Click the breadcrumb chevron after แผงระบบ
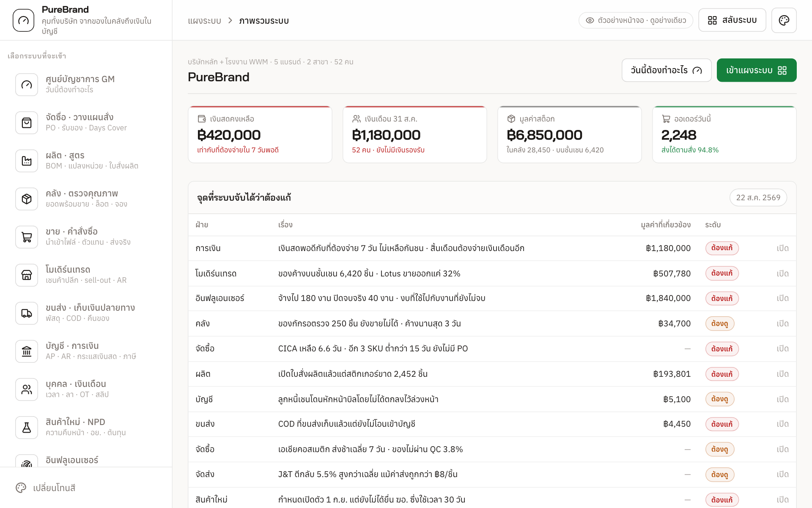This screenshot has width=812, height=508. click(x=230, y=20)
